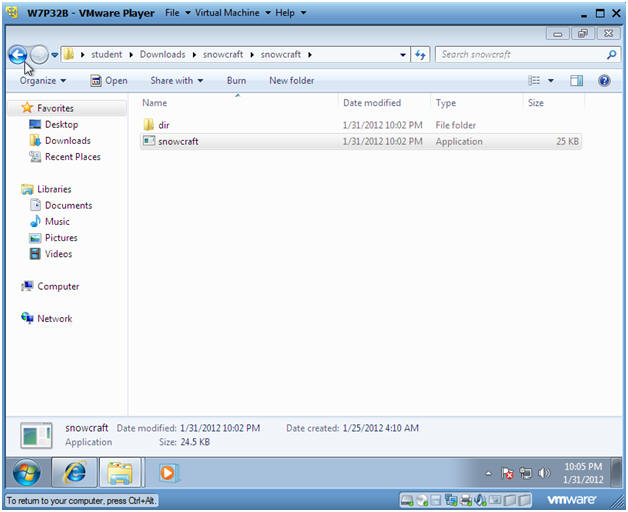Image resolution: width=628 pixels, height=512 pixels.
Task: Show hidden system tray icons
Action: coord(489,474)
